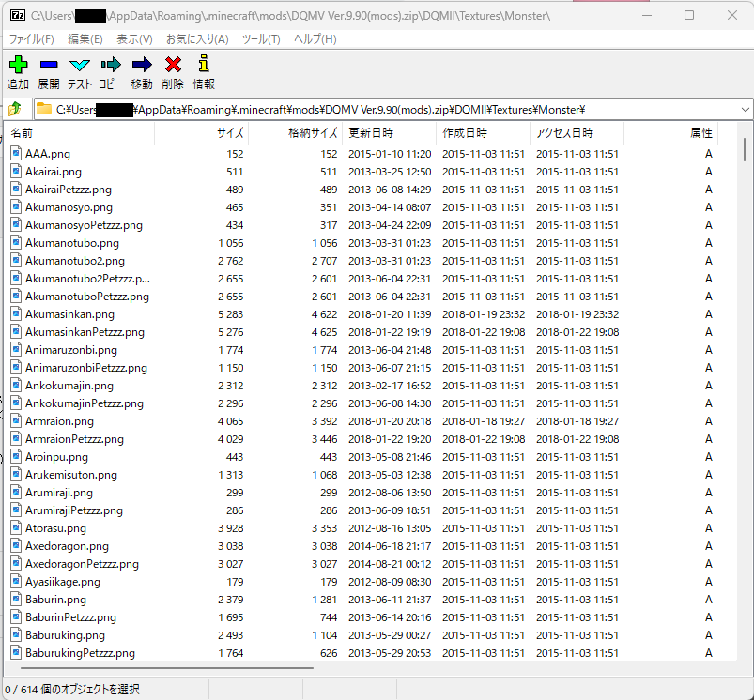Select the Arumiraji.png file name
754x700 pixels.
coord(59,492)
